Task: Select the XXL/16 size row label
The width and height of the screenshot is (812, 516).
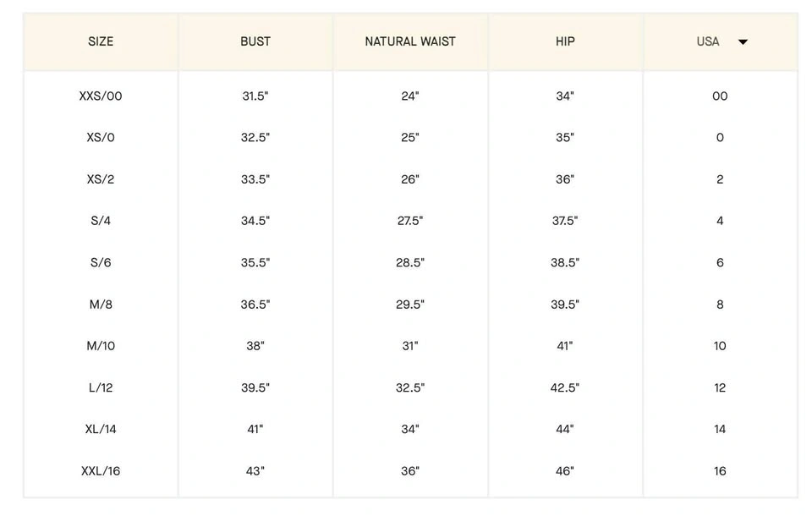Action: 101,471
